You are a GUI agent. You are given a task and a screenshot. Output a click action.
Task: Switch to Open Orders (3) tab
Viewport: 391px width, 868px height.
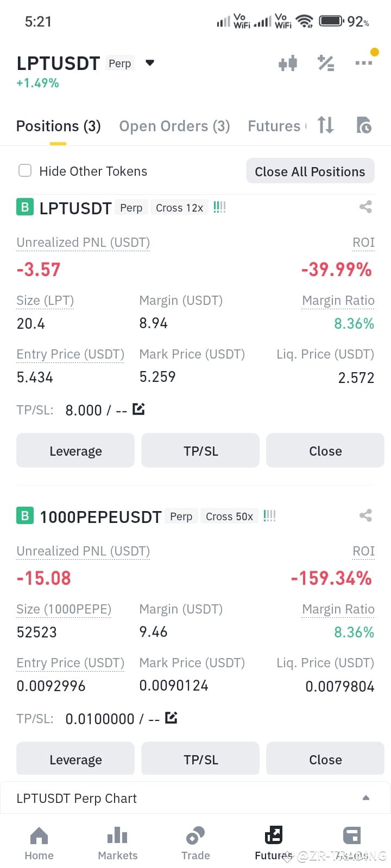pos(175,126)
